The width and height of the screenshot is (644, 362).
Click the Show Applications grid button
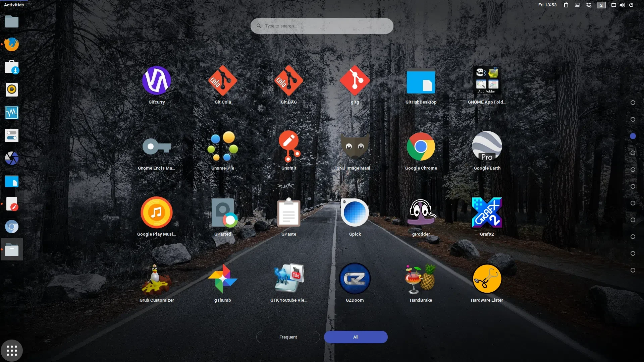pos(12,351)
